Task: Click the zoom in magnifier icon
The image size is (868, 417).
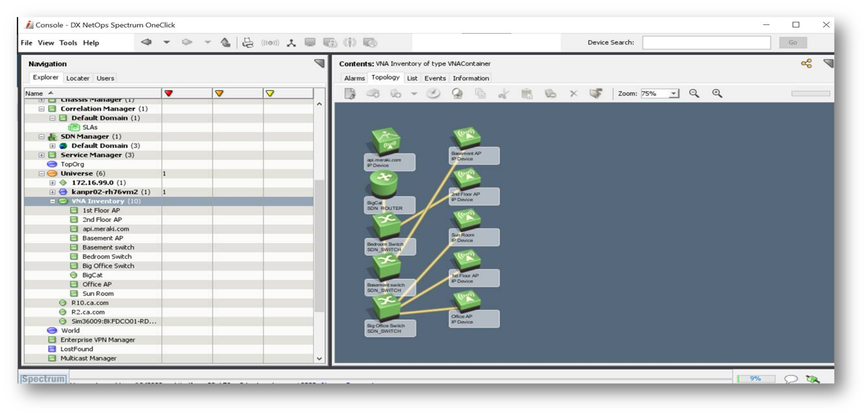Action: (x=717, y=94)
